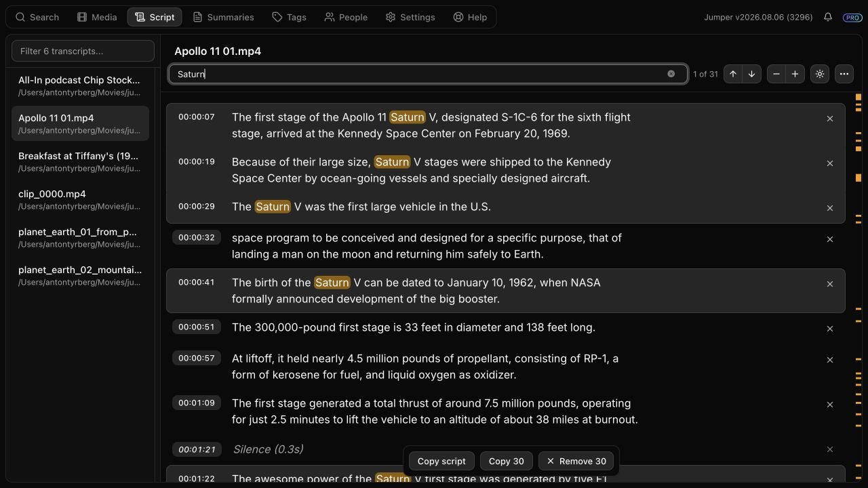Click the line about birth of Saturn V
Image resolution: width=868 pixels, height=488 pixels.
tap(416, 291)
